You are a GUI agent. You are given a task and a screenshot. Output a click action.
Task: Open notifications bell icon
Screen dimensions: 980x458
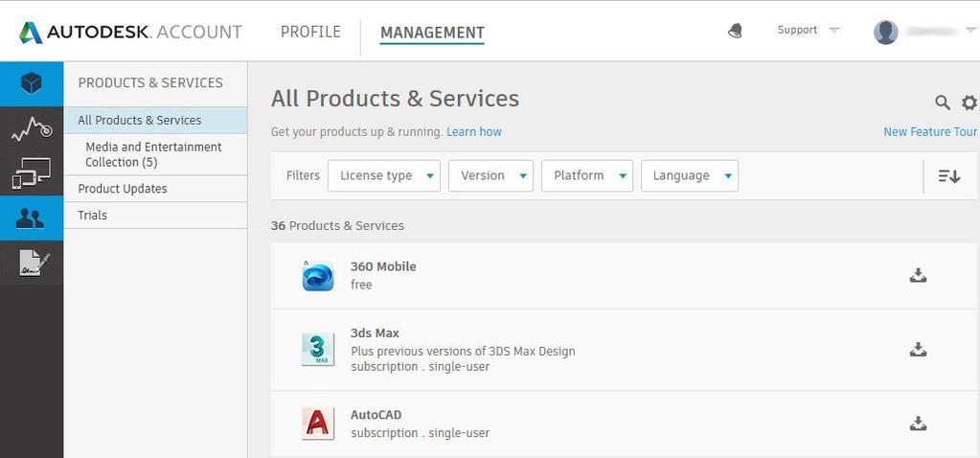[x=735, y=31]
